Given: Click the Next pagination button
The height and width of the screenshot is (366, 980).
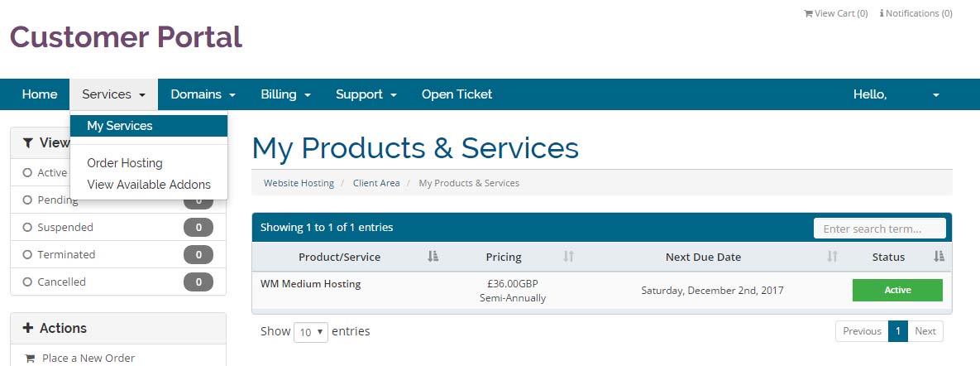Looking at the screenshot, I should 925,331.
